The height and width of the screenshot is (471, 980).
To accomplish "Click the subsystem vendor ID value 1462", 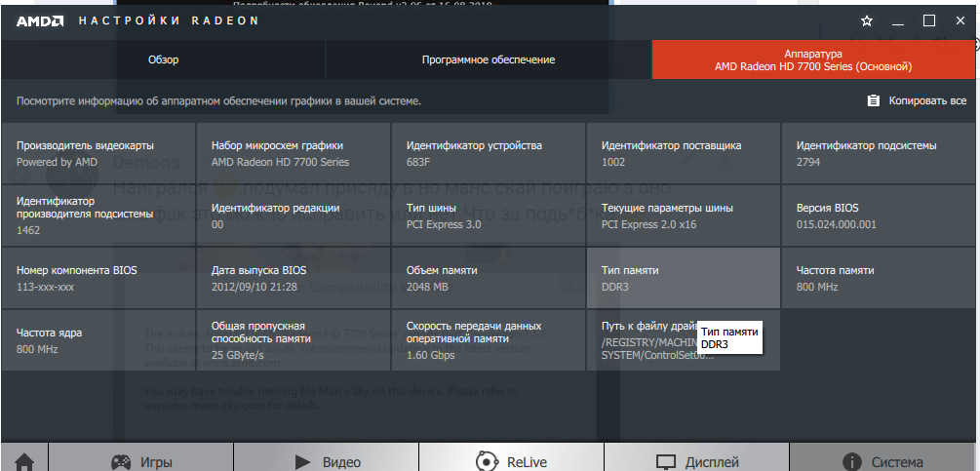I will pos(28,230).
